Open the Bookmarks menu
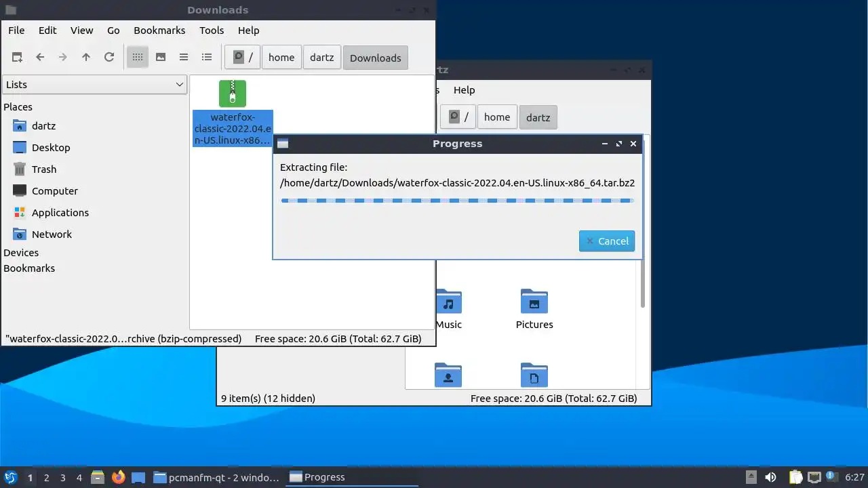 tap(159, 30)
